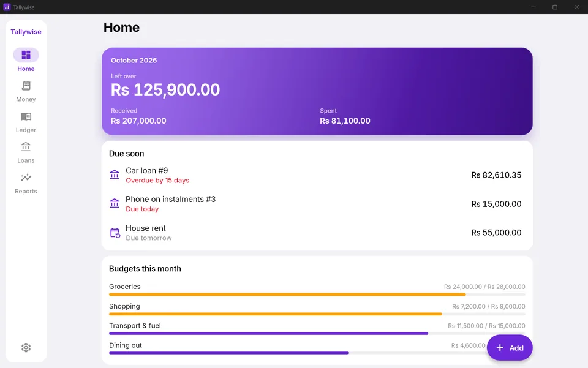Viewport: 588px width, 368px height.
Task: Click the October 2026 label
Action: pyautogui.click(x=134, y=61)
